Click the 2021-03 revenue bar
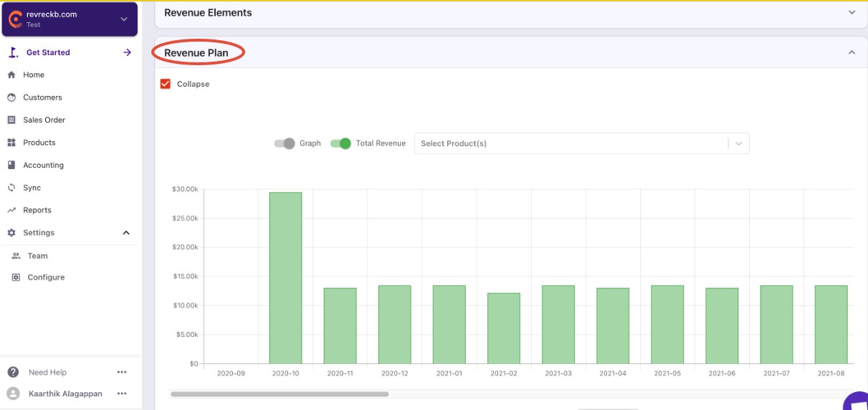868x410 pixels. 558,325
